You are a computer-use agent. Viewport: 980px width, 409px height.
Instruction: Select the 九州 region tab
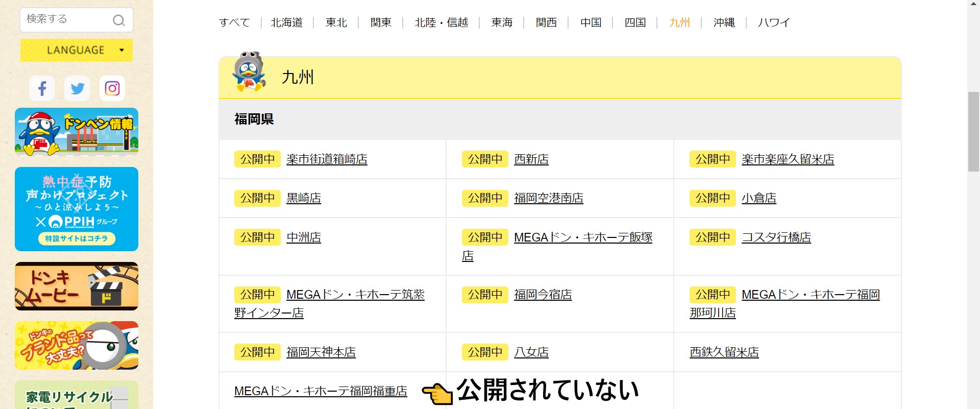click(x=679, y=22)
